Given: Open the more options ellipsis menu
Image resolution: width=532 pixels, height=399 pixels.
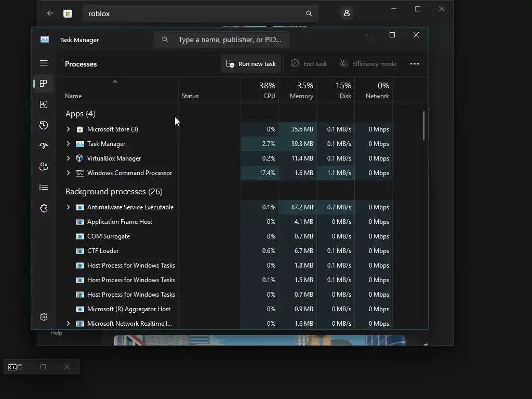Looking at the screenshot, I should (x=414, y=64).
